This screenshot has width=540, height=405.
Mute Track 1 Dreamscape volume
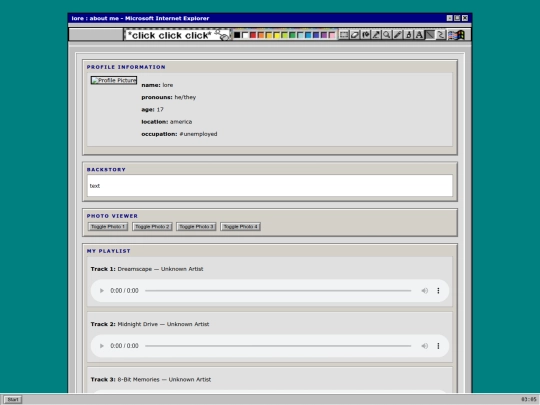[425, 291]
